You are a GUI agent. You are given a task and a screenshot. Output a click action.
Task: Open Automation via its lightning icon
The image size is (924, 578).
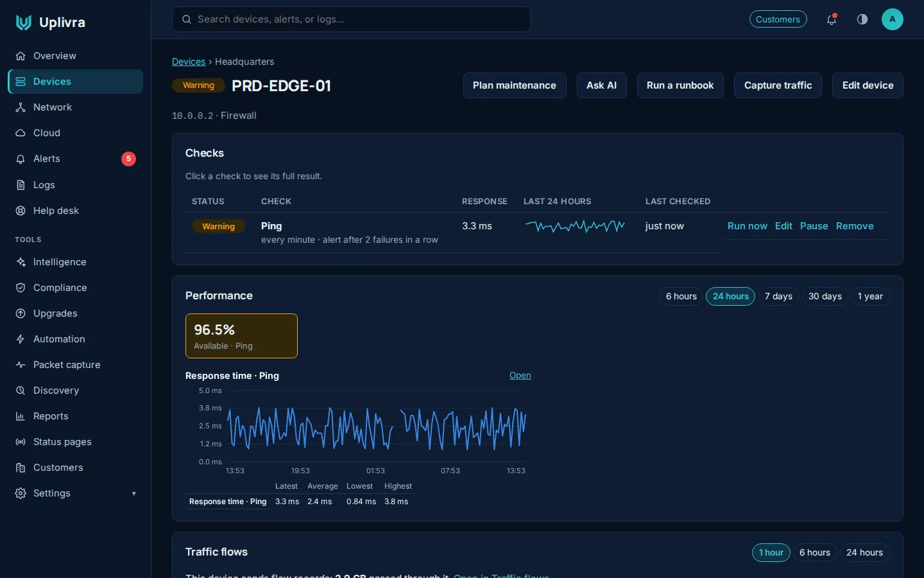tap(21, 339)
